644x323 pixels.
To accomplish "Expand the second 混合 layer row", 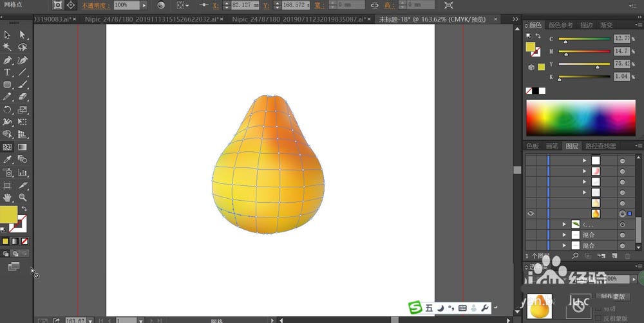I will tap(564, 245).
